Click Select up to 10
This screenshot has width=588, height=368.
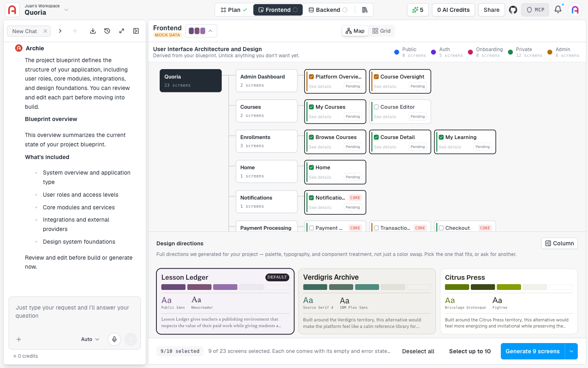point(470,351)
